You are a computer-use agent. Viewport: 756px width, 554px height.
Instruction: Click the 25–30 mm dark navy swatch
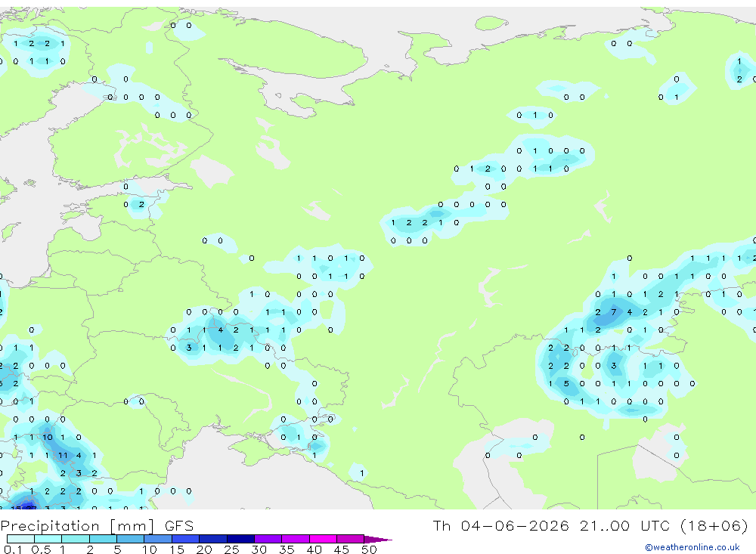coord(240,539)
